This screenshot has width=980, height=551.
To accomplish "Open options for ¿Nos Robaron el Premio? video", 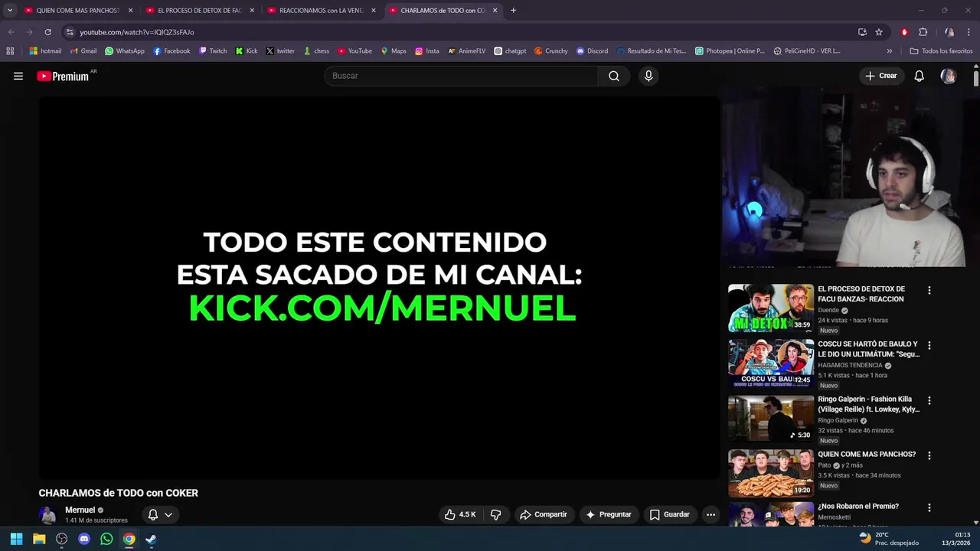I will click(x=929, y=507).
